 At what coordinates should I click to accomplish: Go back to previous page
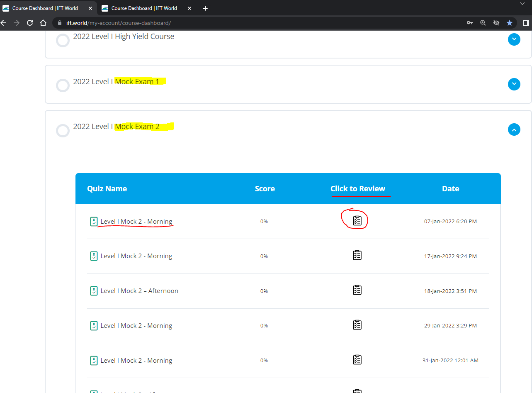(x=4, y=23)
